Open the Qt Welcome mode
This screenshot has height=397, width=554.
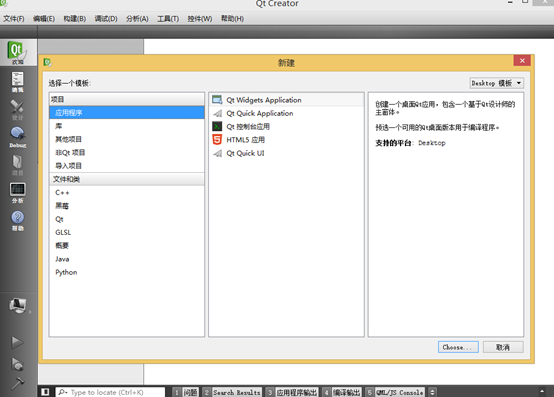(18, 52)
